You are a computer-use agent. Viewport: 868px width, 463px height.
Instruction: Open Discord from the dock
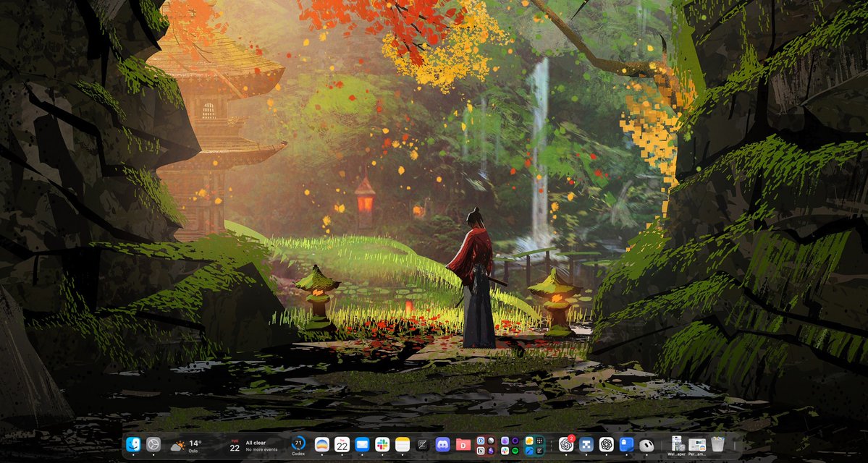pyautogui.click(x=443, y=444)
